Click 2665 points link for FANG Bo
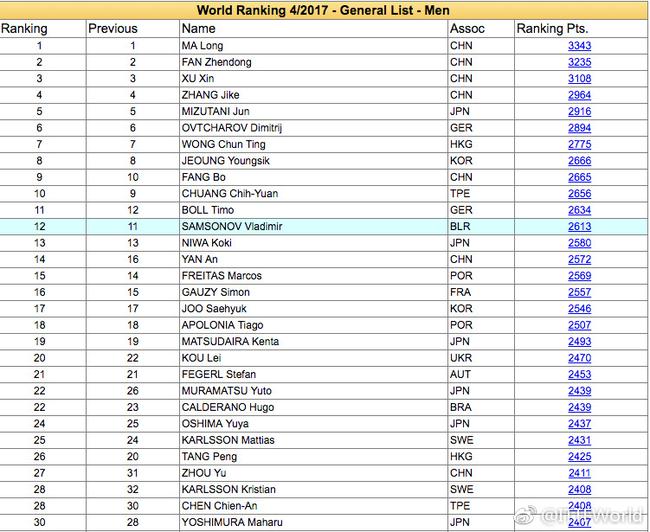The height and width of the screenshot is (532, 650). (x=579, y=177)
